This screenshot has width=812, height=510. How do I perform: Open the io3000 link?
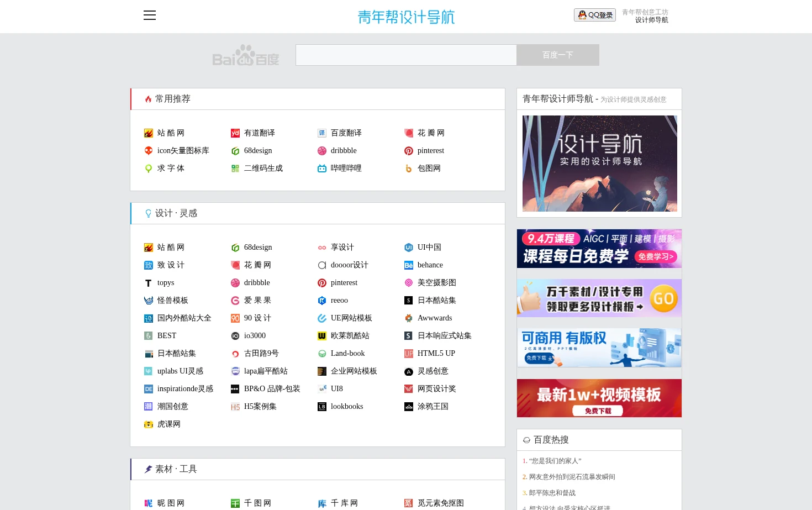[255, 336]
